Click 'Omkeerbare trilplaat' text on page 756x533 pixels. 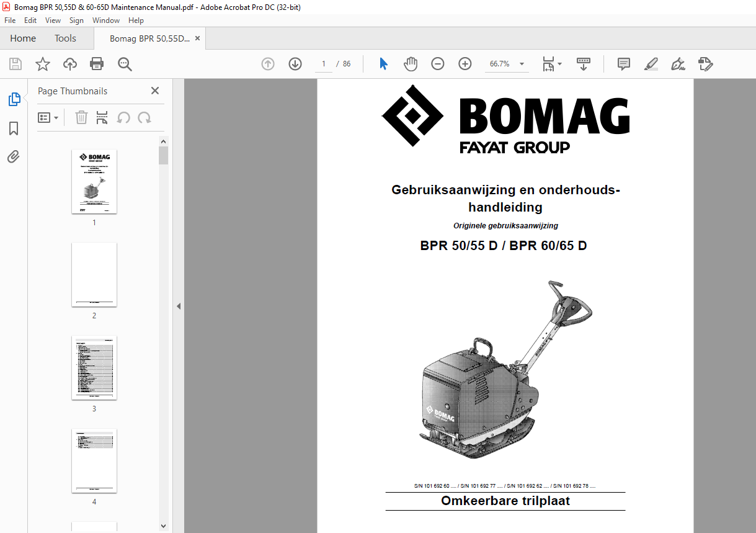tap(505, 501)
